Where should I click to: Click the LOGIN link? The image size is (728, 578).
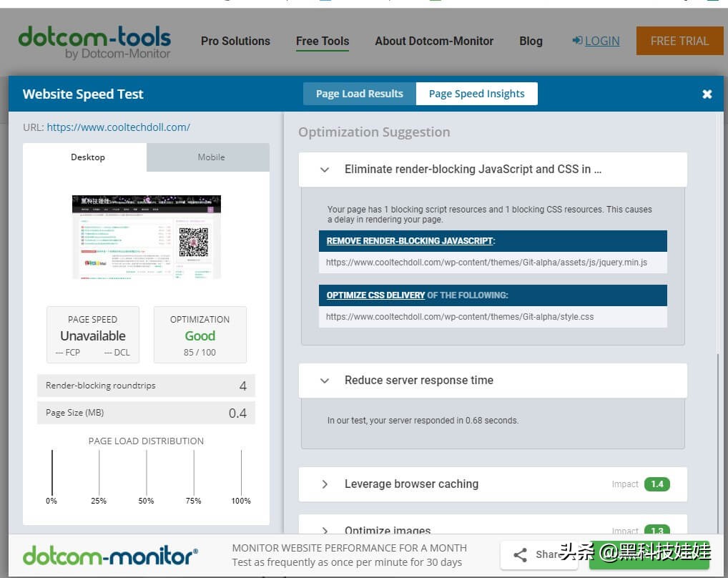point(601,41)
